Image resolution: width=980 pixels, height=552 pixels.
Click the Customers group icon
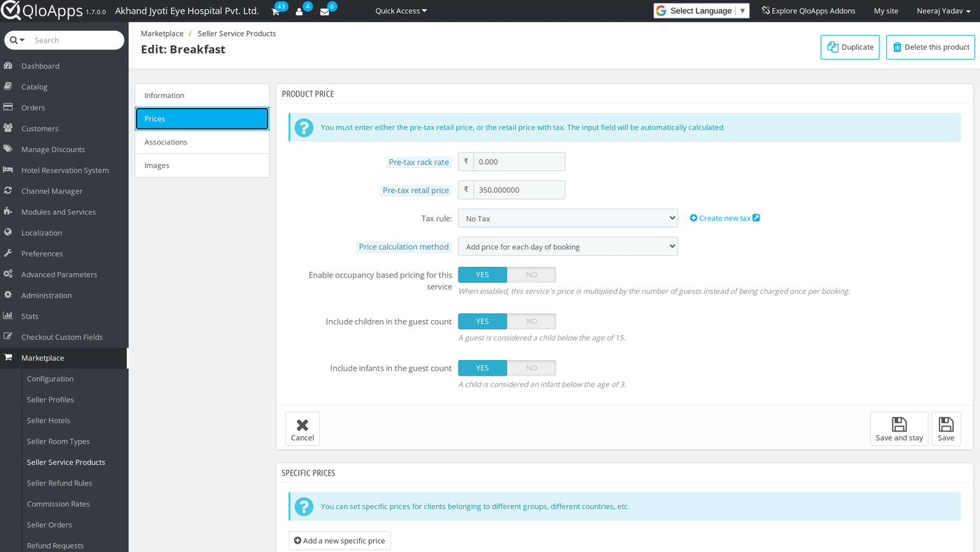8,128
